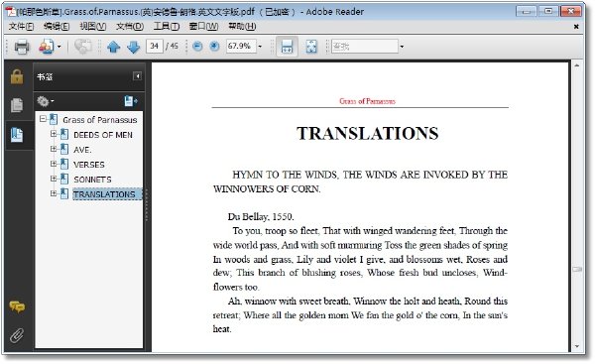Open the Pages thumbnails panel
The height and width of the screenshot is (364, 595).
(17, 105)
